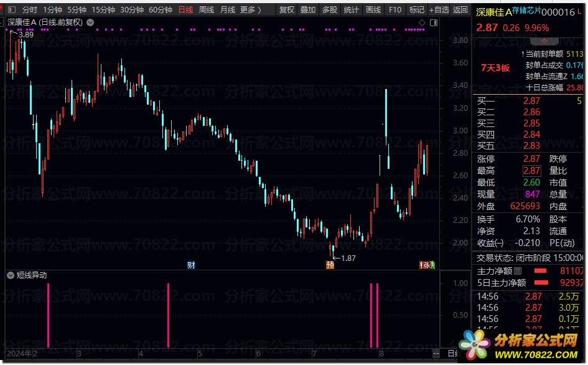Collapse the 短线异动 indicator panel
The height and width of the screenshot is (365, 588).
(x=11, y=275)
